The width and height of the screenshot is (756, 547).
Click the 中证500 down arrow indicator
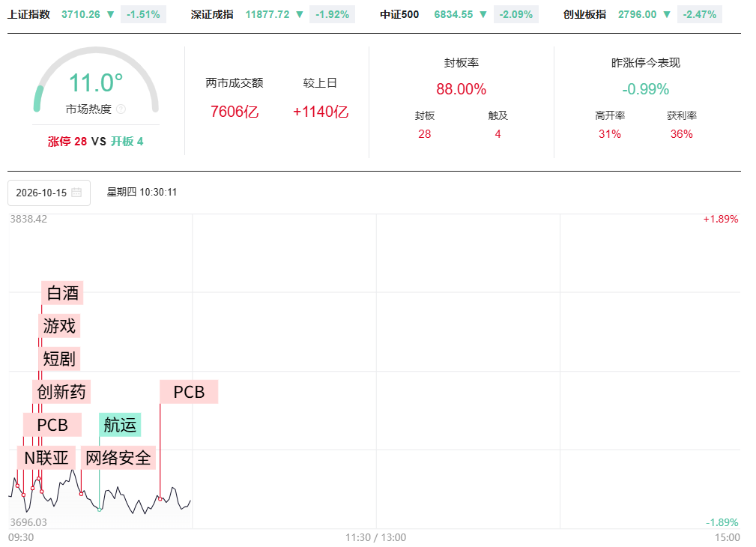[x=483, y=15]
